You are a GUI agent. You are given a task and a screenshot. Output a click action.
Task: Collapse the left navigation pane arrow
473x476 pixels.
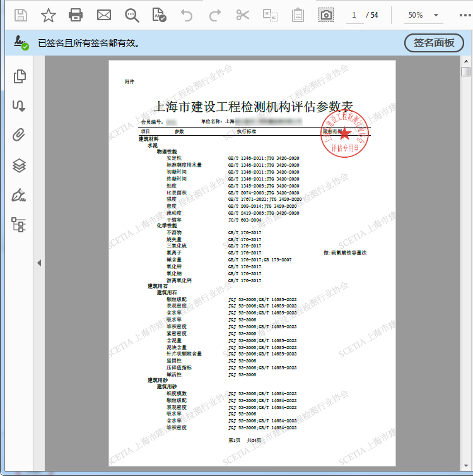click(39, 263)
